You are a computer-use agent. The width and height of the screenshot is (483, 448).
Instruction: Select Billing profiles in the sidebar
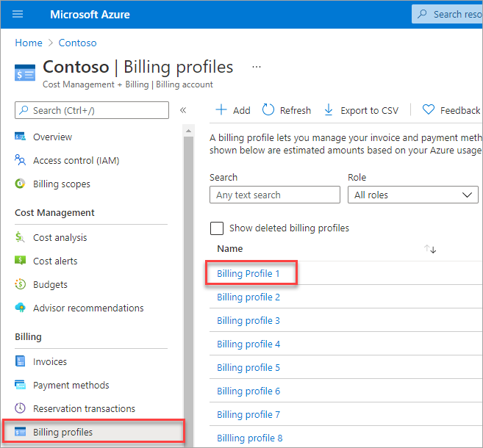62,432
